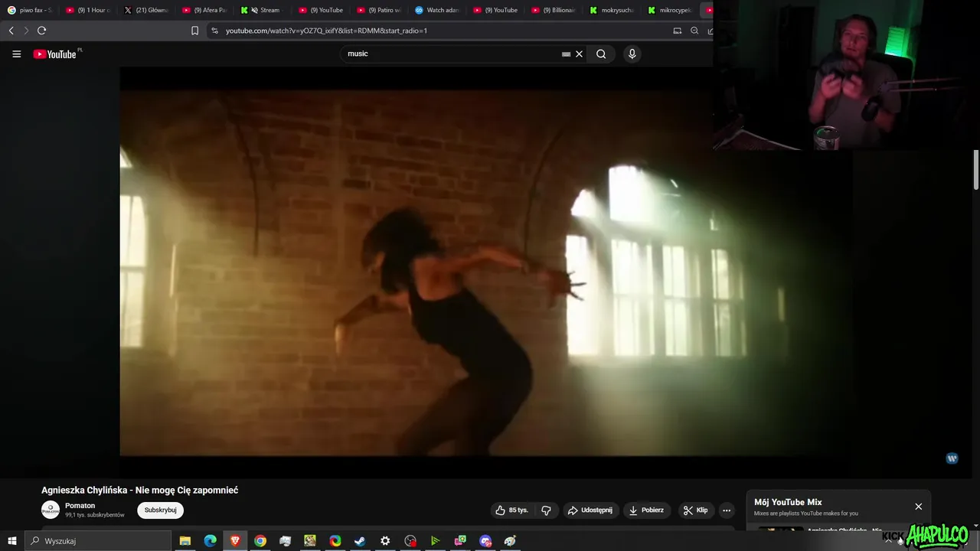Screen dimensions: 980x551
Task: Switch to the muted 'Stream' Kick tab
Action: coord(262,10)
